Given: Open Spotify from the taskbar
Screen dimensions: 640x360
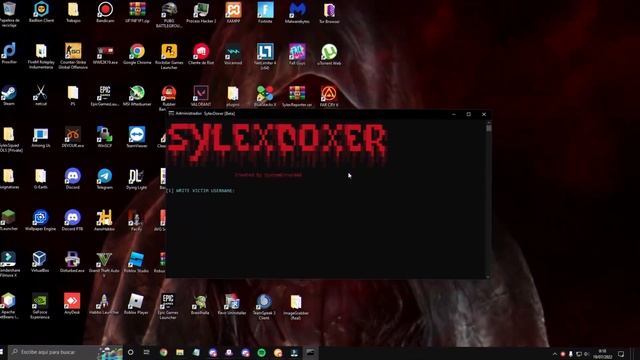Looking at the screenshot, I should [x=262, y=352].
